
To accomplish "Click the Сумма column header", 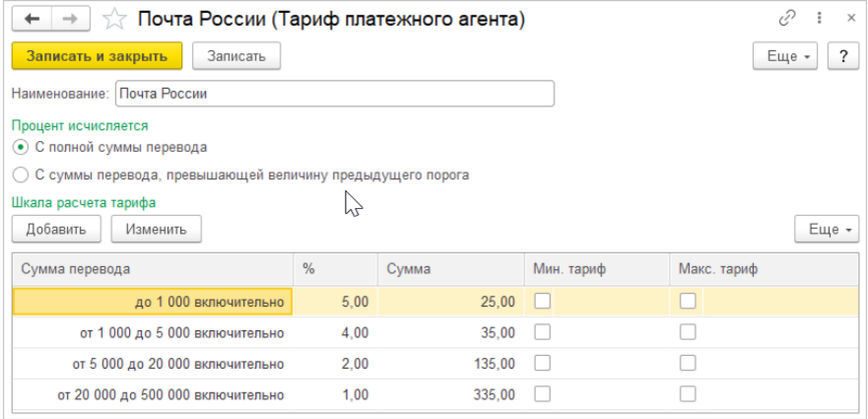I will pos(451,269).
